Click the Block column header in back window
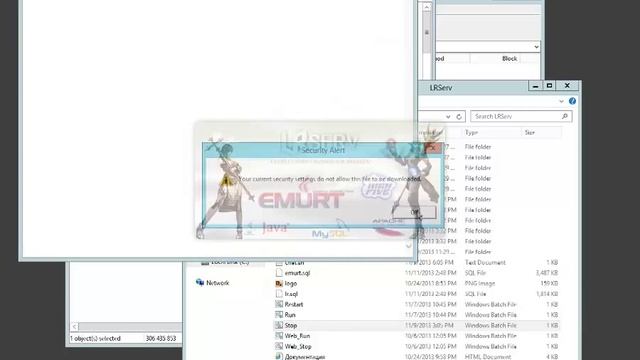The image size is (640, 360). (509, 59)
